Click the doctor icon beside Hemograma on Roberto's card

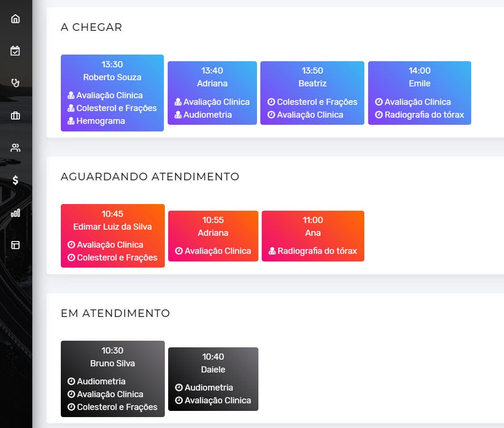coord(72,121)
